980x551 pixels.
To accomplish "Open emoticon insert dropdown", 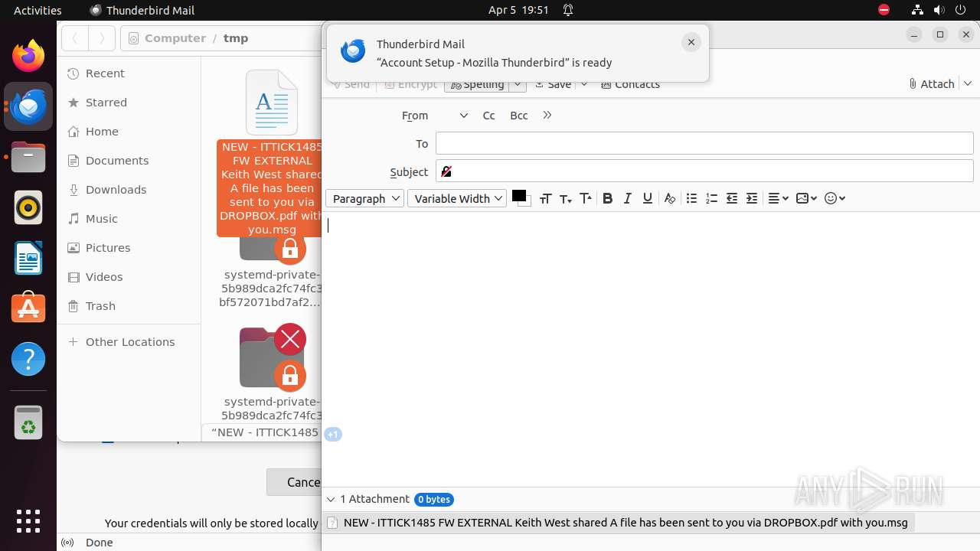I will (835, 198).
